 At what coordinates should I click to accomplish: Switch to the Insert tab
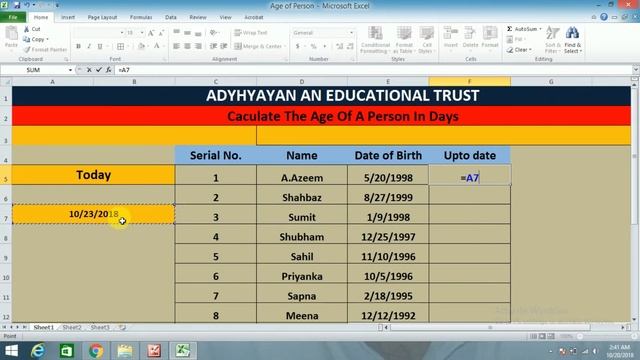pyautogui.click(x=68, y=17)
